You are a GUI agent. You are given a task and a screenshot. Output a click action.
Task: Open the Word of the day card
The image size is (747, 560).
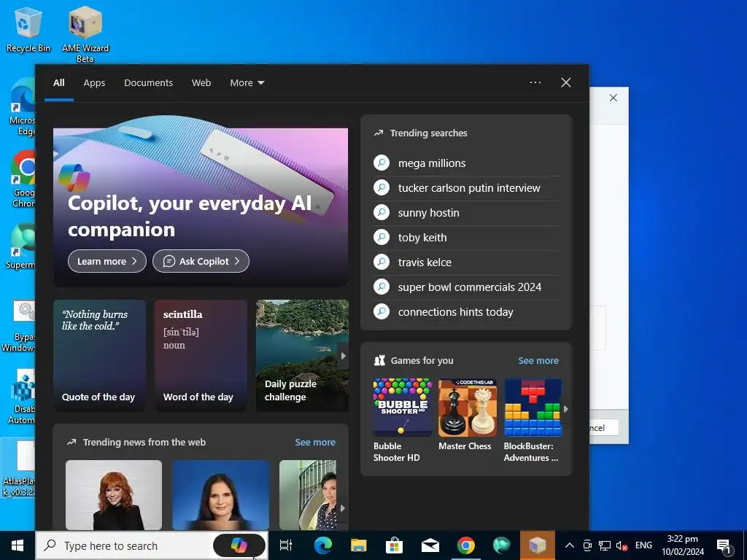click(x=201, y=355)
